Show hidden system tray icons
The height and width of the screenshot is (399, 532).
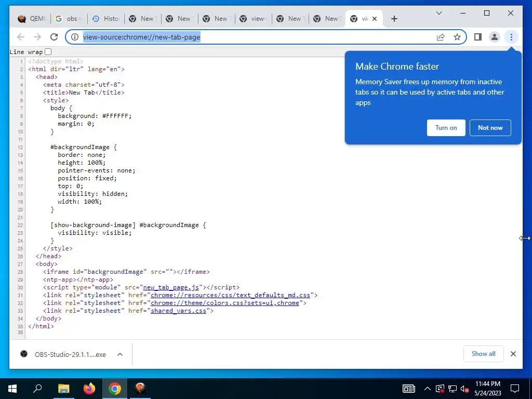tap(428, 389)
